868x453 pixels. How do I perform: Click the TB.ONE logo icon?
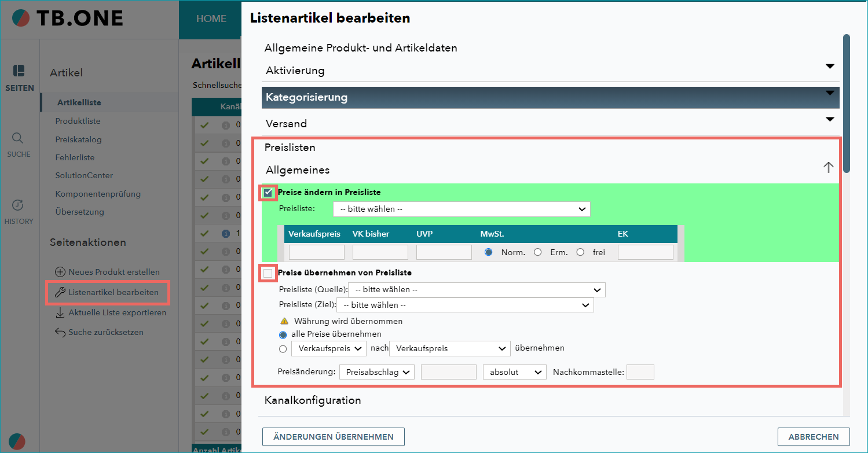(20, 19)
